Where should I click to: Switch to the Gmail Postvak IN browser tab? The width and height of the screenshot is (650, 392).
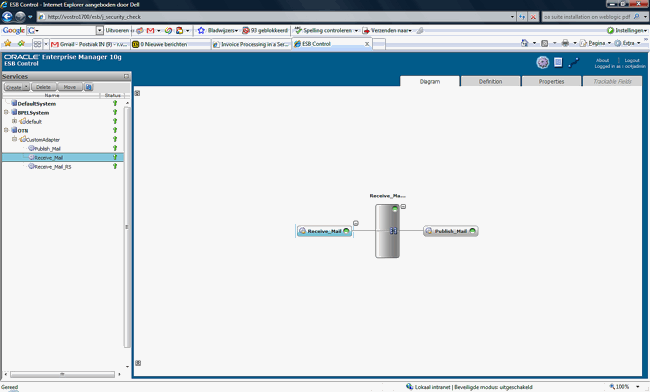point(89,44)
